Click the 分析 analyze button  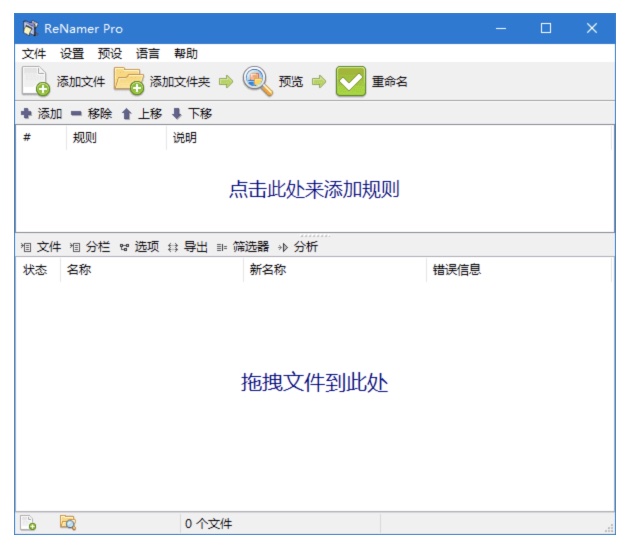[306, 247]
